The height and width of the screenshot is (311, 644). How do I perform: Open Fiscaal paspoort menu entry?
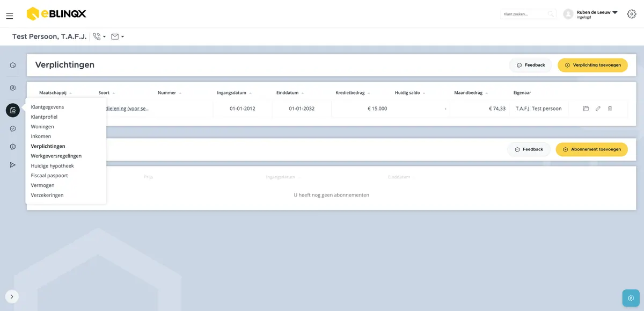tap(49, 176)
